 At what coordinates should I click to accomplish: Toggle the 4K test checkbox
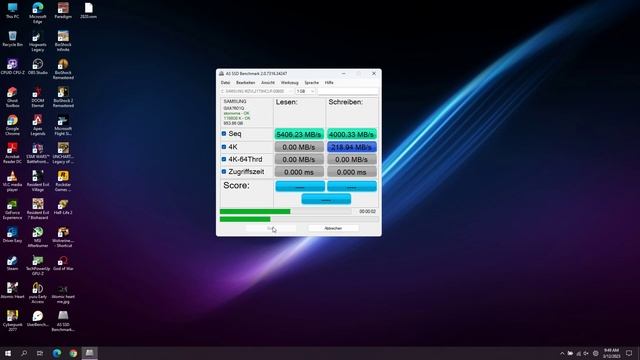[x=224, y=147]
